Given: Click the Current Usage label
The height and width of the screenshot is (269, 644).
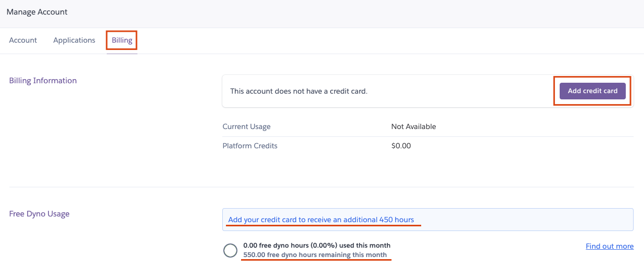Looking at the screenshot, I should (x=246, y=126).
